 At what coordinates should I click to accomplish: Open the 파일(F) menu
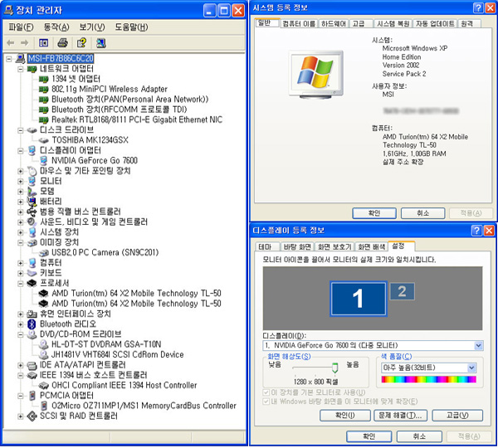click(21, 27)
